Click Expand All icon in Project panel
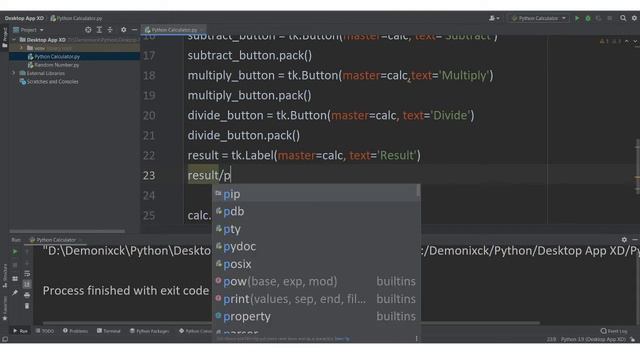 (x=99, y=30)
